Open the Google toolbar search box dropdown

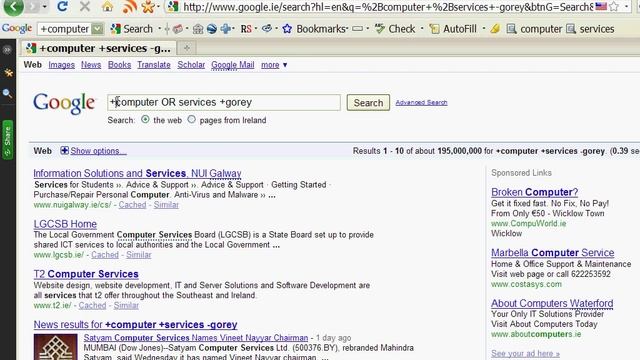(97, 29)
